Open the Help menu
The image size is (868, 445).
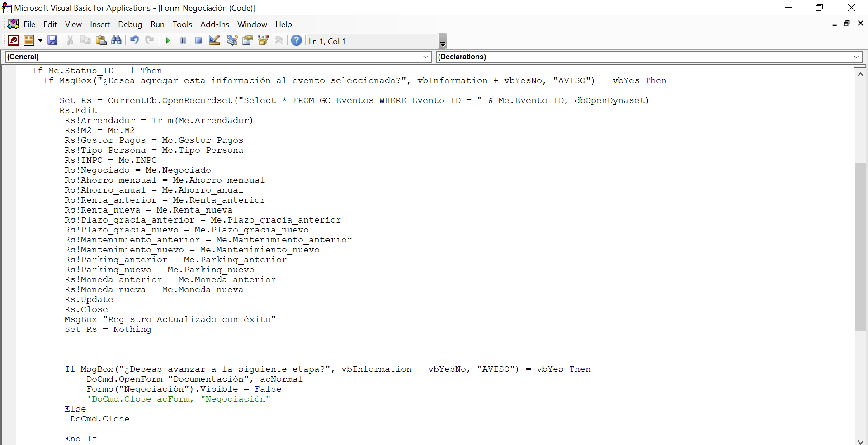click(x=283, y=24)
